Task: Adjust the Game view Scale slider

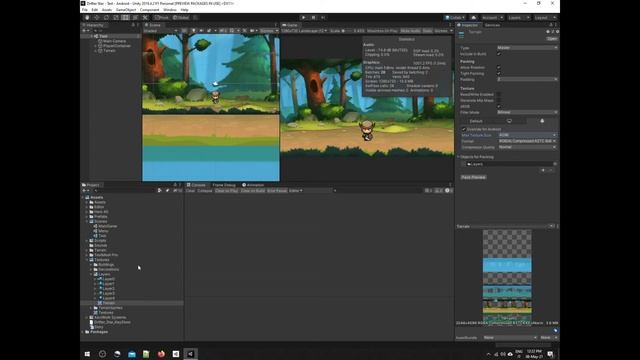Action: tap(347, 31)
